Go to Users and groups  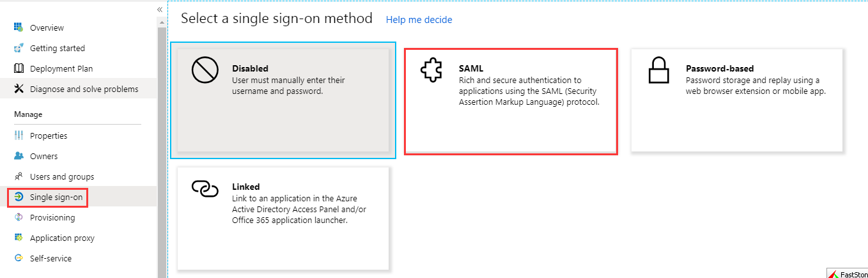pyautogui.click(x=62, y=176)
